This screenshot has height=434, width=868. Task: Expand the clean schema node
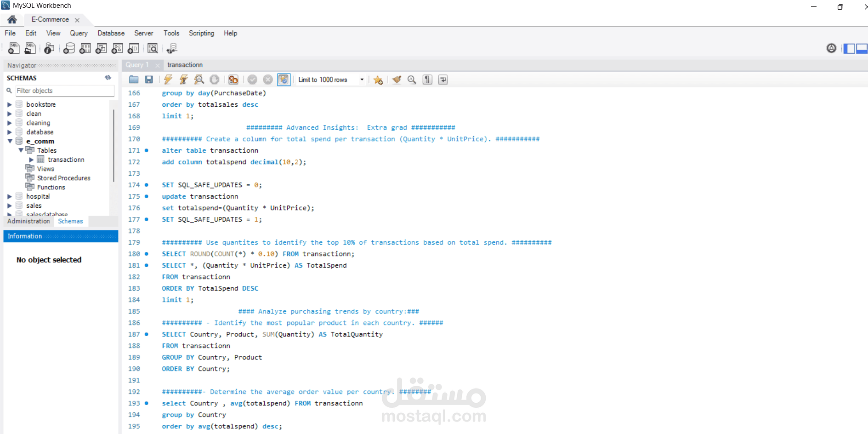[x=9, y=114]
